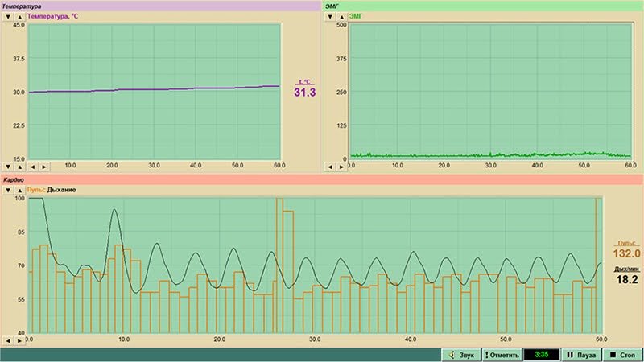The width and height of the screenshot is (644, 362).
Task: Click the Температура panel header
Action: 160,6
